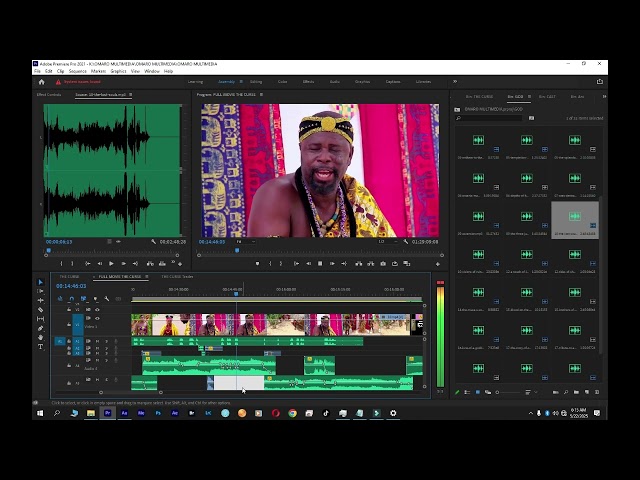The height and width of the screenshot is (480, 640).
Task: Expand workspace overflow chevrons
Action: [x=455, y=82]
